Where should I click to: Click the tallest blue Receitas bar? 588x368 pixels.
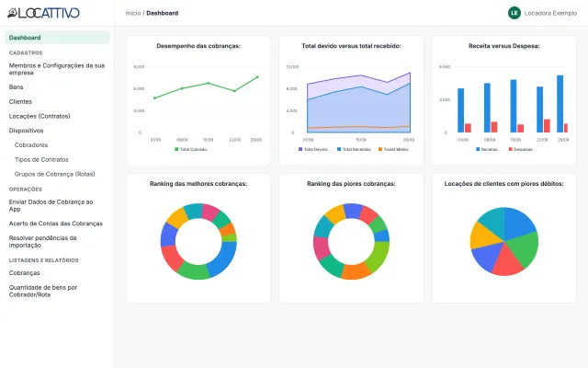560,104
